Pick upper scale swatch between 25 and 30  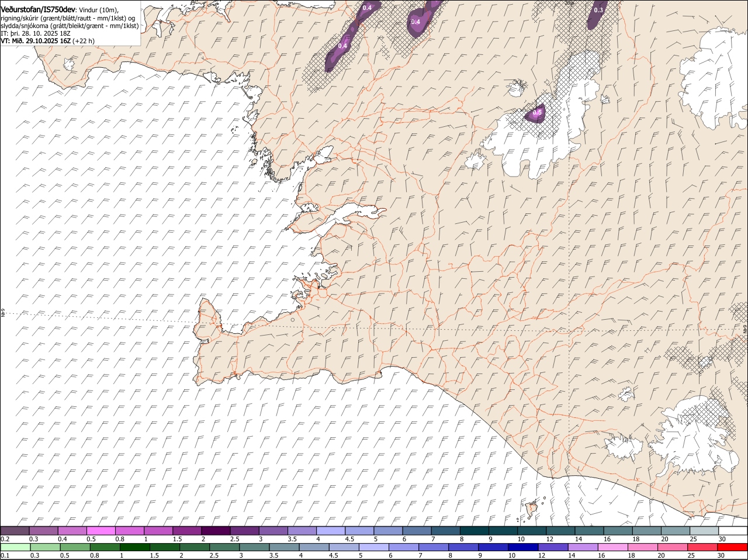point(704,531)
